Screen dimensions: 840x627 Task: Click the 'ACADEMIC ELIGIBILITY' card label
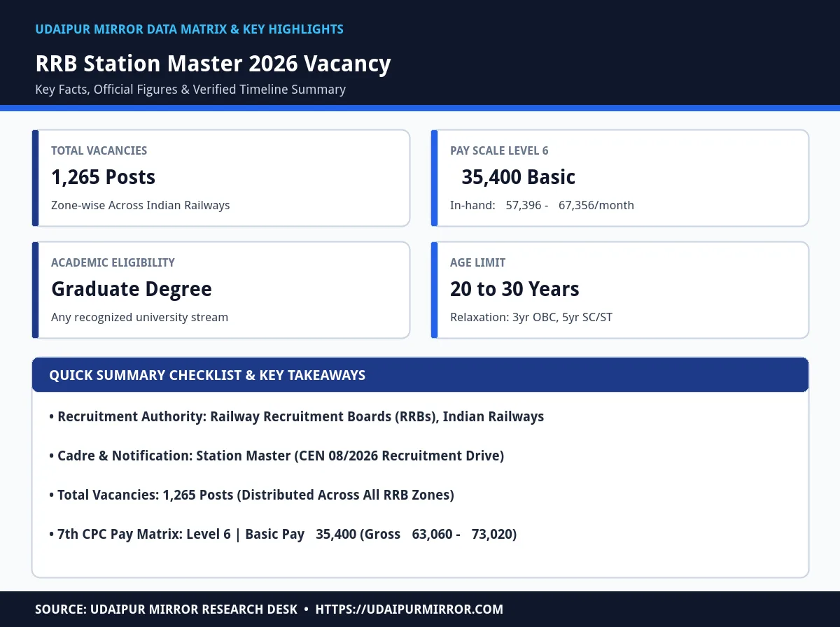click(113, 262)
